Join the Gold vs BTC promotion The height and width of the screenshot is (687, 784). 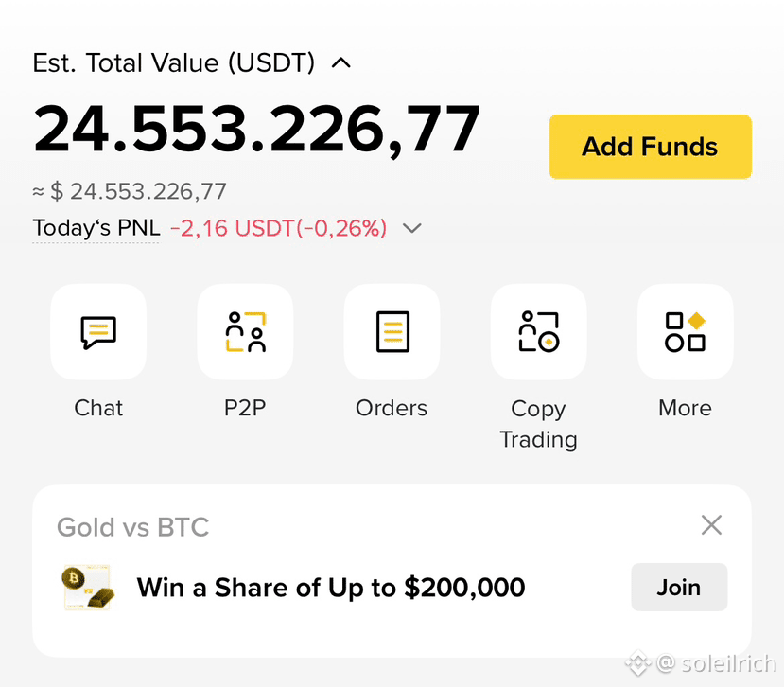679,587
